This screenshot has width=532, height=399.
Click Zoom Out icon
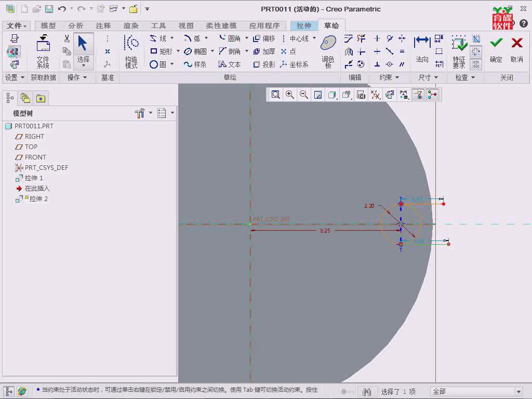(304, 95)
